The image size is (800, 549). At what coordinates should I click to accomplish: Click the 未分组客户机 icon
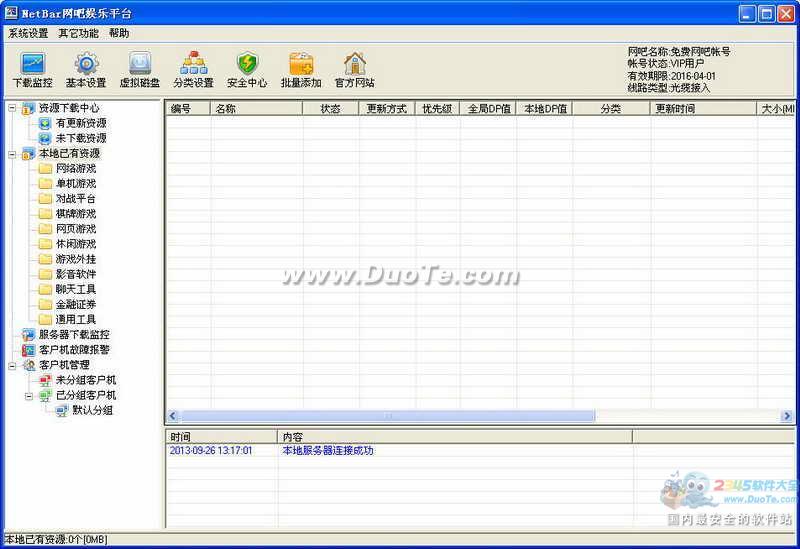pyautogui.click(x=45, y=380)
